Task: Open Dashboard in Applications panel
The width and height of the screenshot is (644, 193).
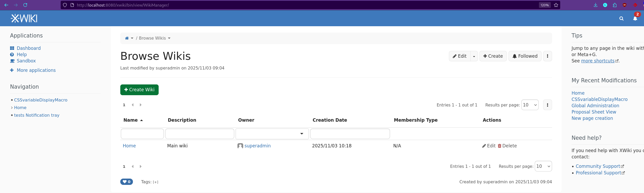Action: point(29,48)
